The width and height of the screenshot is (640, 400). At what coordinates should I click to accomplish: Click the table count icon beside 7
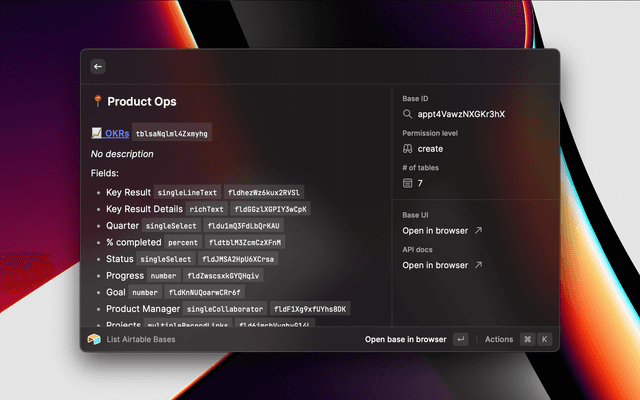(408, 183)
